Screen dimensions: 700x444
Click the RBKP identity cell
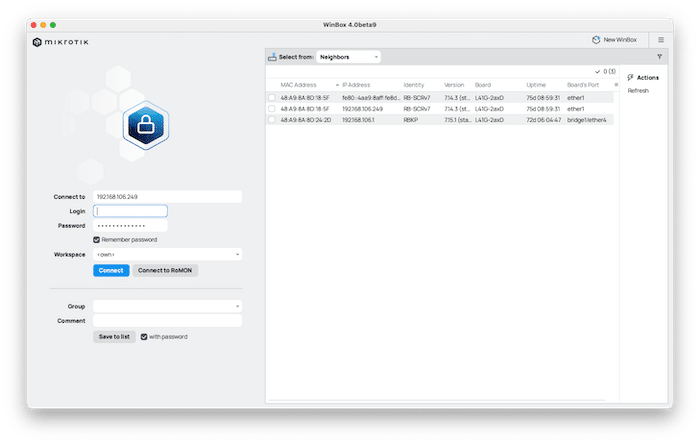(411, 120)
